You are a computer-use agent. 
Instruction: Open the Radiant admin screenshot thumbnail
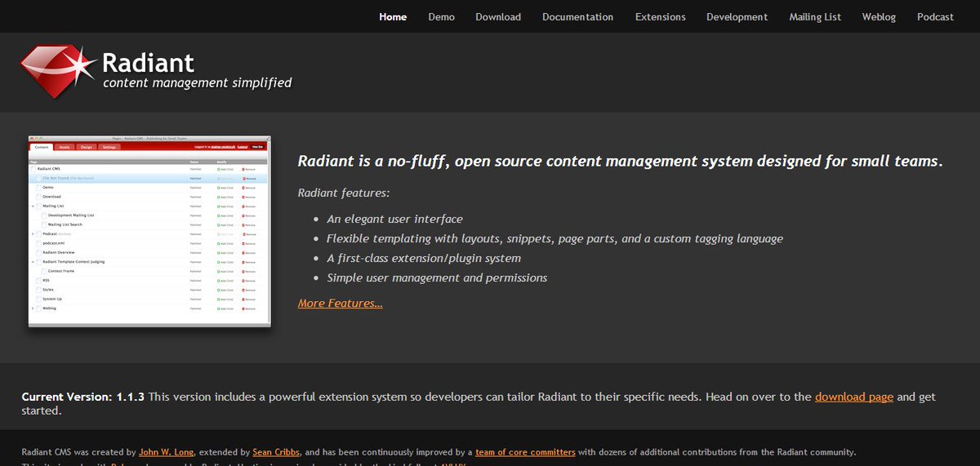point(149,232)
